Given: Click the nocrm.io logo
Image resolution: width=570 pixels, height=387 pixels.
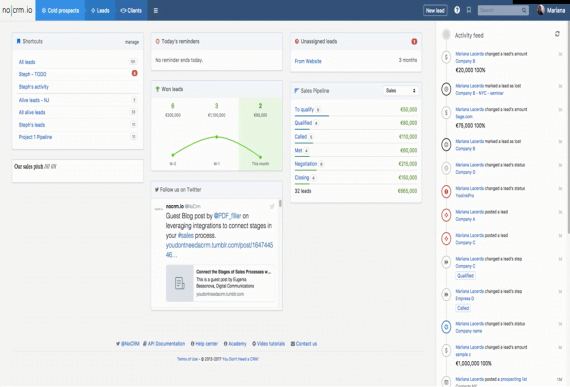Looking at the screenshot, I should (17, 10).
